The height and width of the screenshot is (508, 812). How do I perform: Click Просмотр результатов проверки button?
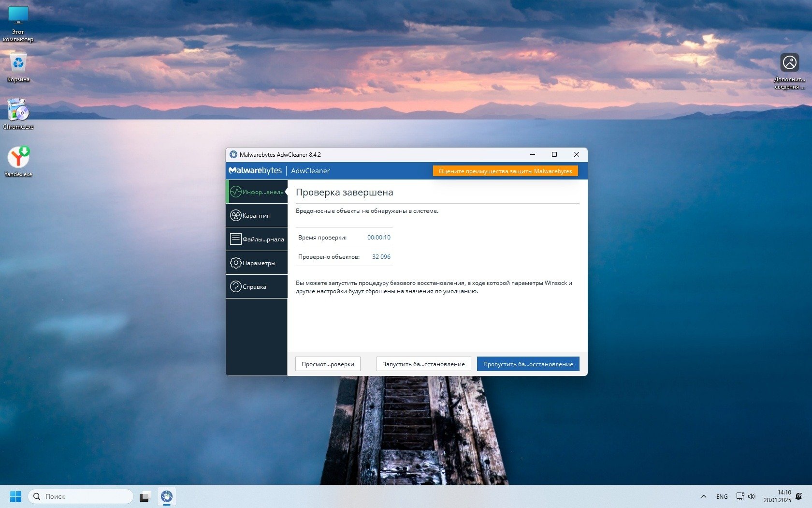point(328,364)
